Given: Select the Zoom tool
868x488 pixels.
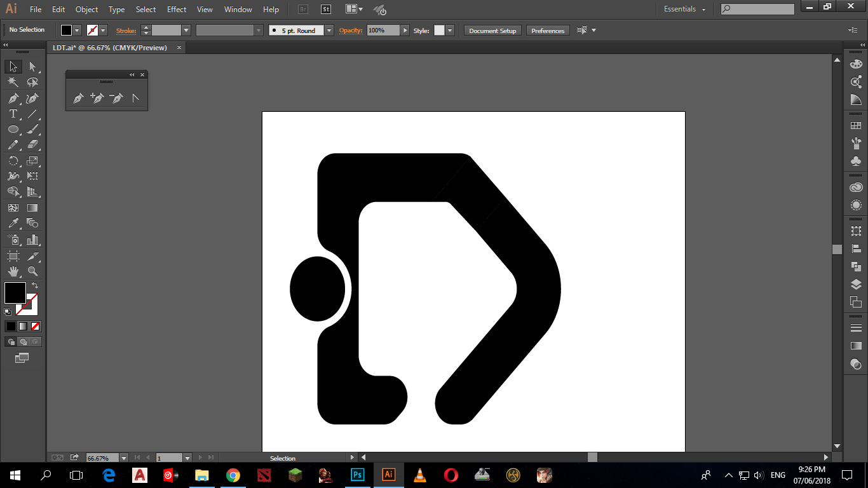Looking at the screenshot, I should tap(33, 271).
